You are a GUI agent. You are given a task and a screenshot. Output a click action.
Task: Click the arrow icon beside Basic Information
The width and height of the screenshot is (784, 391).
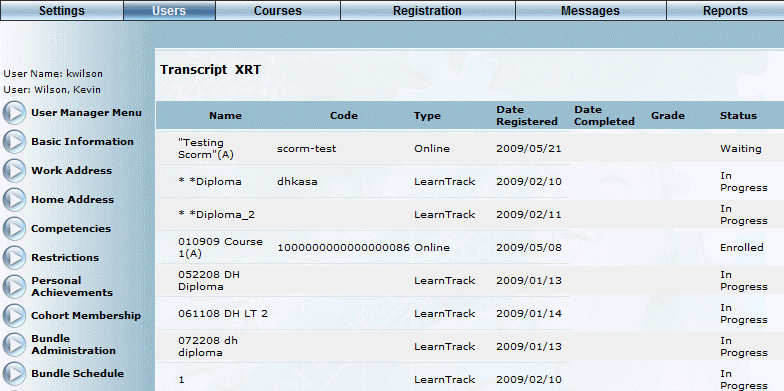pos(14,142)
